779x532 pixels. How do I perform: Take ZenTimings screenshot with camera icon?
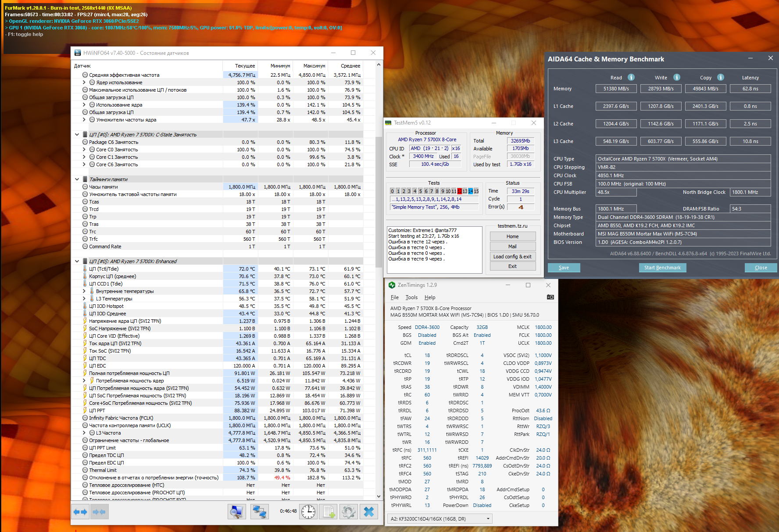[x=550, y=297]
